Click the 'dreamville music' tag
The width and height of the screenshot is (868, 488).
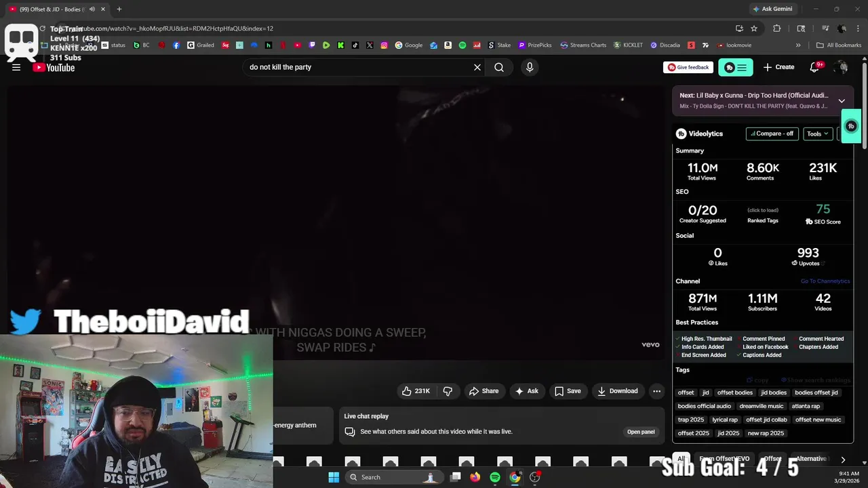[762, 406]
